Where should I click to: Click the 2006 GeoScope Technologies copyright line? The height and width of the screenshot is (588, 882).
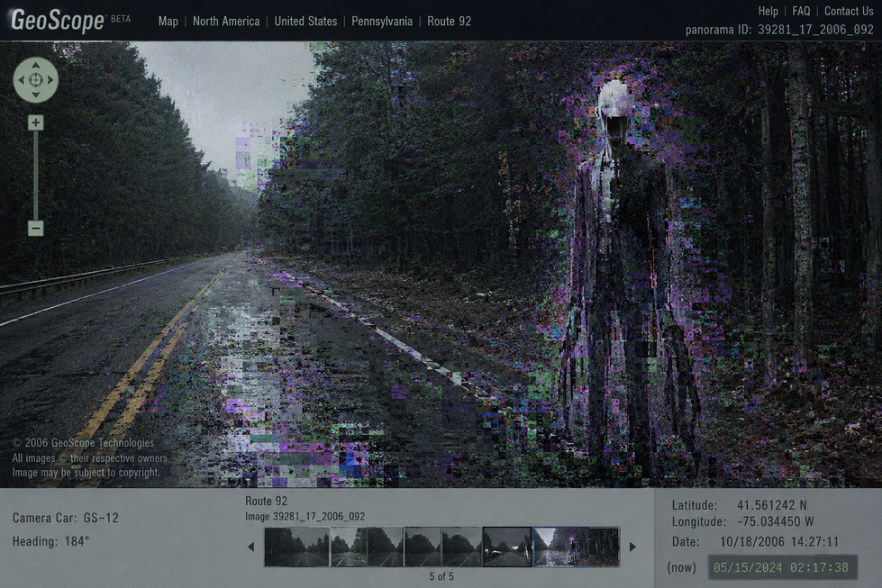point(83,442)
